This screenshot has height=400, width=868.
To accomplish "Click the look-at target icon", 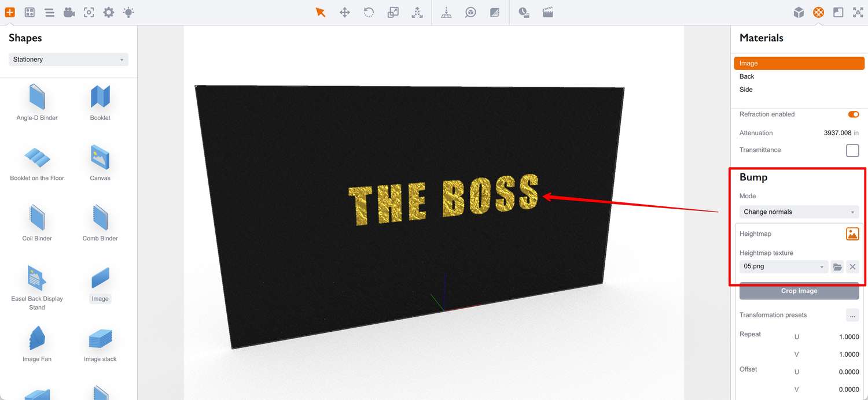I will 470,12.
